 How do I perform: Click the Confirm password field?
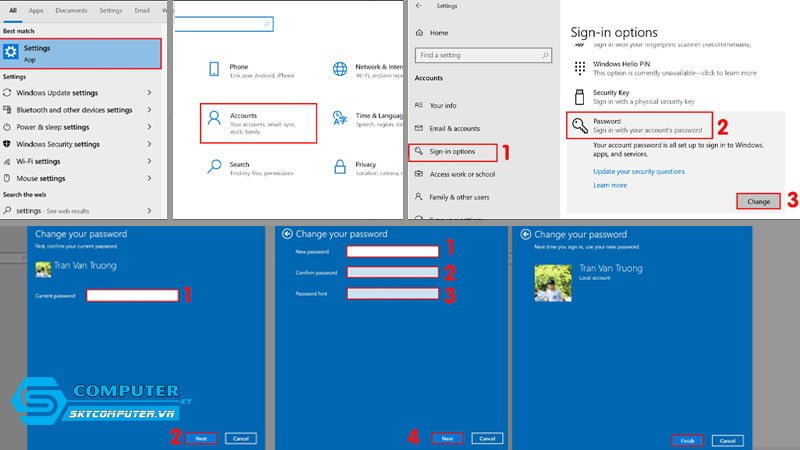[392, 272]
